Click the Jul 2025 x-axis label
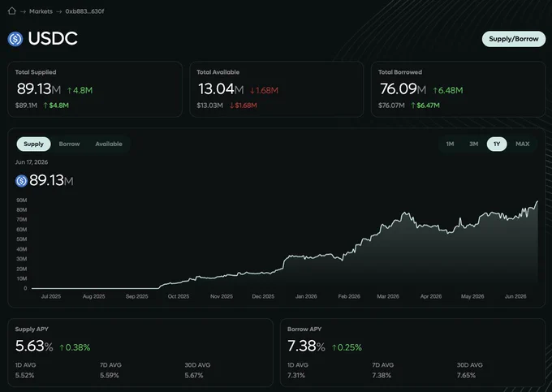The width and height of the screenshot is (552, 392). tap(50, 297)
